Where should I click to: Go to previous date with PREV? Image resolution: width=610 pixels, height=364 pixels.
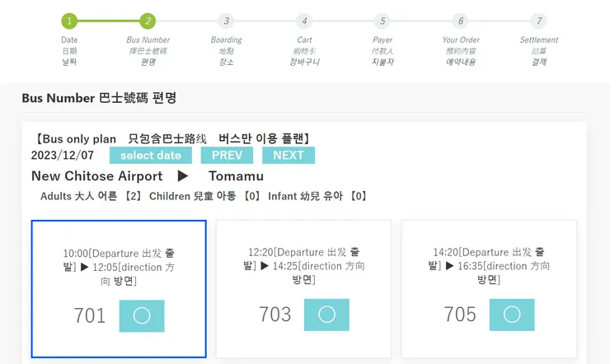[x=227, y=155]
